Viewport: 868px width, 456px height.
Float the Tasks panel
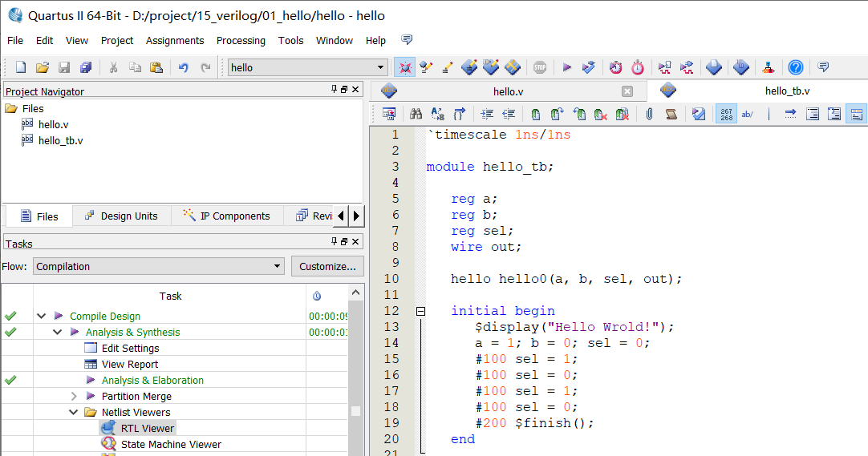pyautogui.click(x=344, y=241)
